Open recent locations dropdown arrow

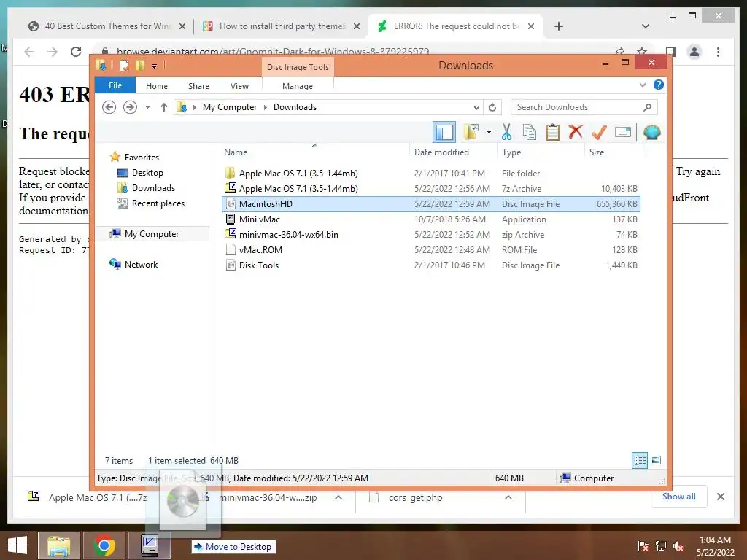pyautogui.click(x=147, y=107)
